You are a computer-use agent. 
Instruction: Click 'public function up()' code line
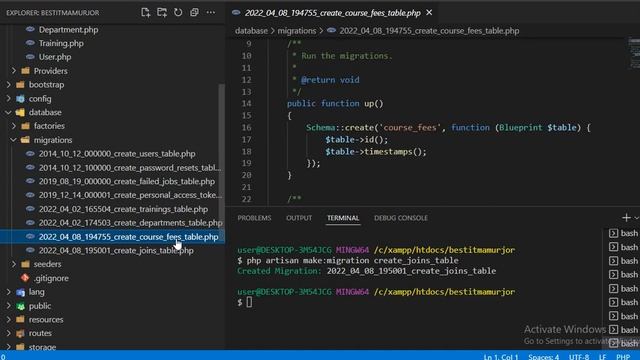[x=335, y=104]
